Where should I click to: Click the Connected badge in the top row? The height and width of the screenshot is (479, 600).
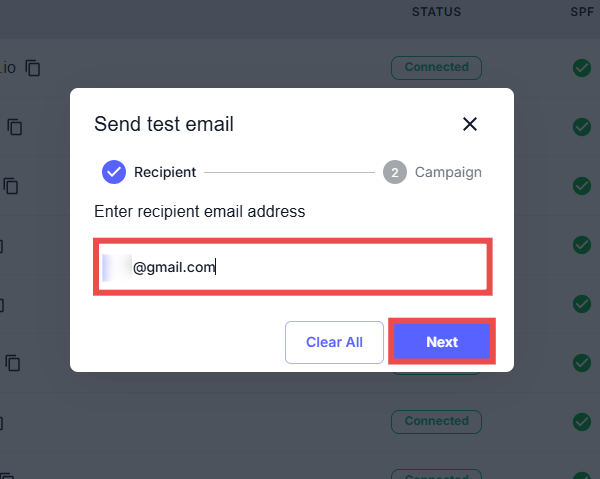coord(436,68)
